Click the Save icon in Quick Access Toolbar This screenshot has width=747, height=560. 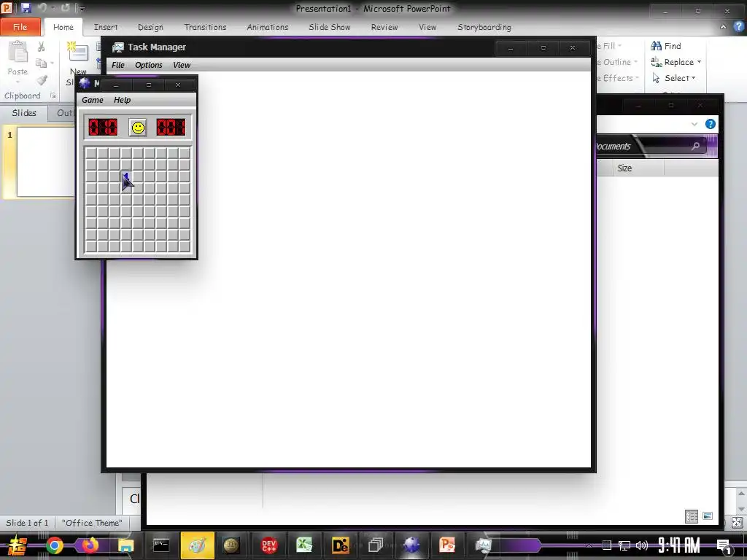[26, 8]
